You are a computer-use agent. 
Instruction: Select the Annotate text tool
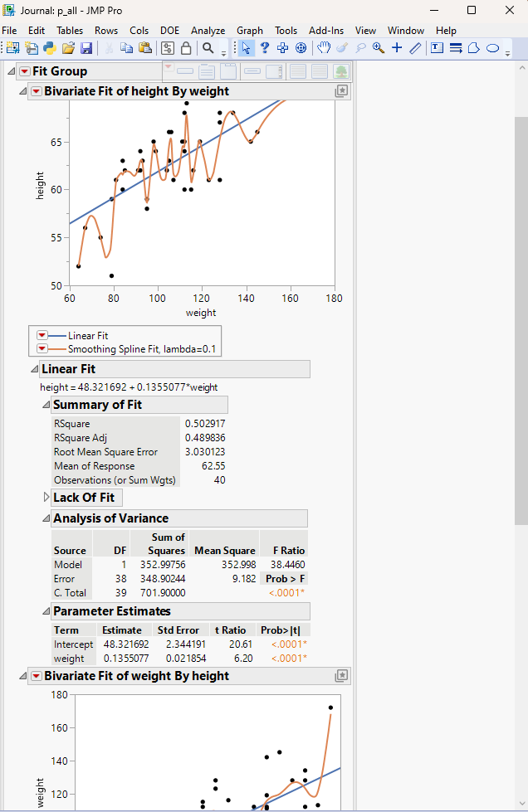(438, 48)
